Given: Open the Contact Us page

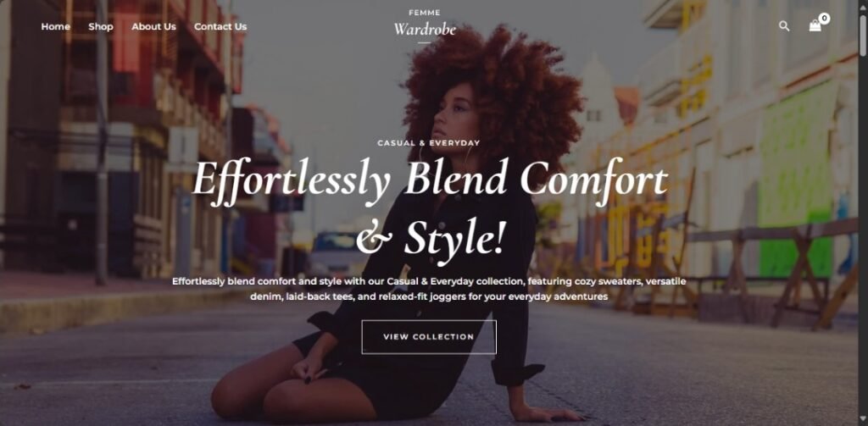Looking at the screenshot, I should tap(220, 26).
